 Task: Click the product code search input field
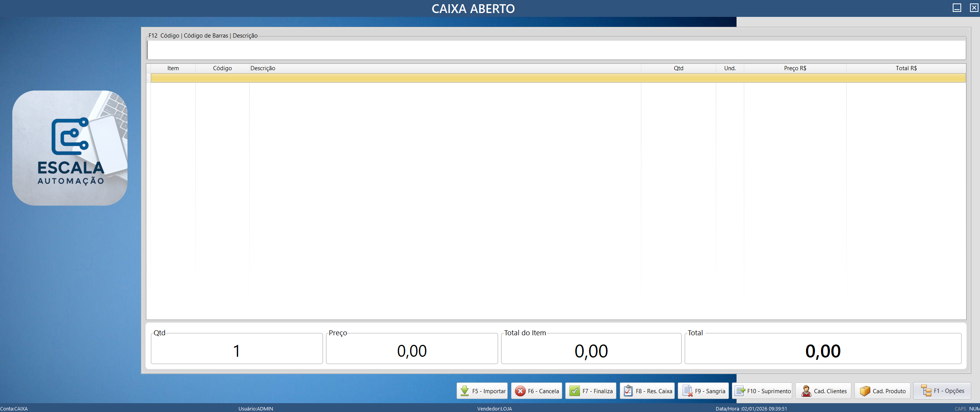pyautogui.click(x=556, y=50)
